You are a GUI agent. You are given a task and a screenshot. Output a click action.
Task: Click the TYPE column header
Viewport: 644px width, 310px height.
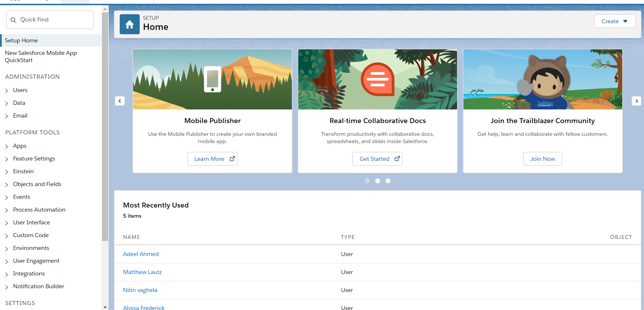click(x=348, y=237)
